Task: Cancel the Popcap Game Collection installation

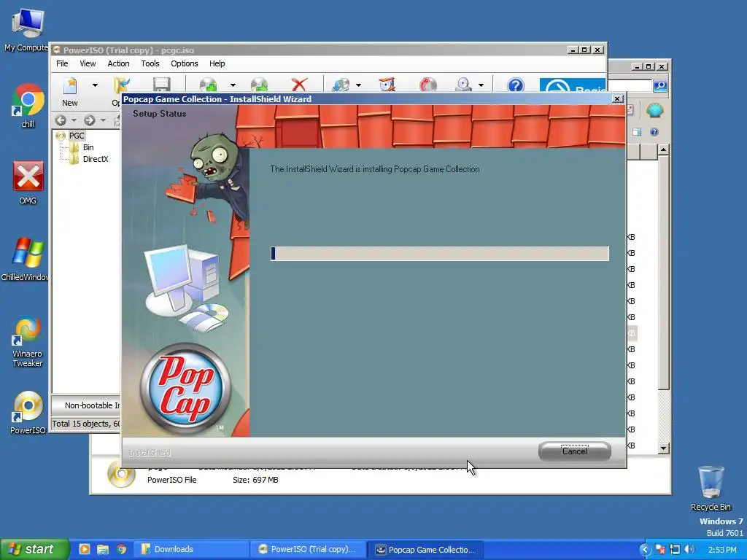Action: point(575,451)
